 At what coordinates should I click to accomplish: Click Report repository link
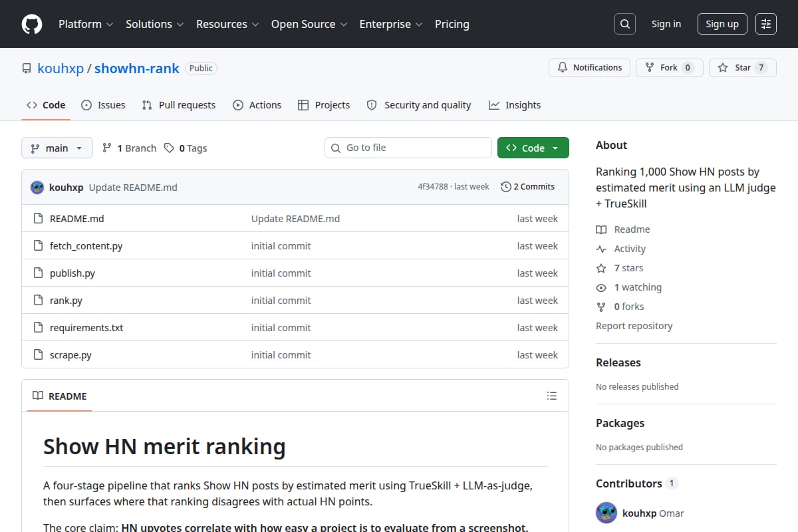pos(634,326)
